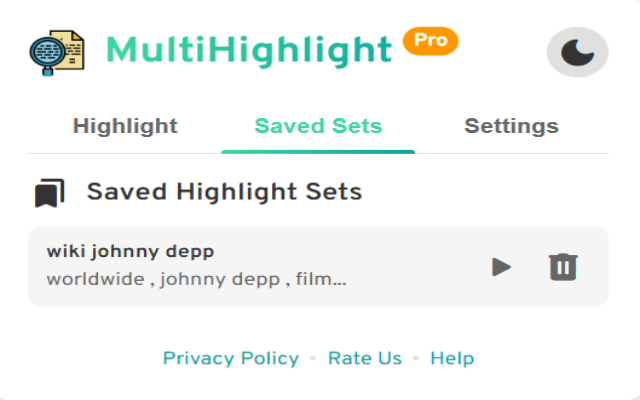Delete the 'wiki johnny depp' saved set
The width and height of the screenshot is (640, 400).
pyautogui.click(x=563, y=267)
